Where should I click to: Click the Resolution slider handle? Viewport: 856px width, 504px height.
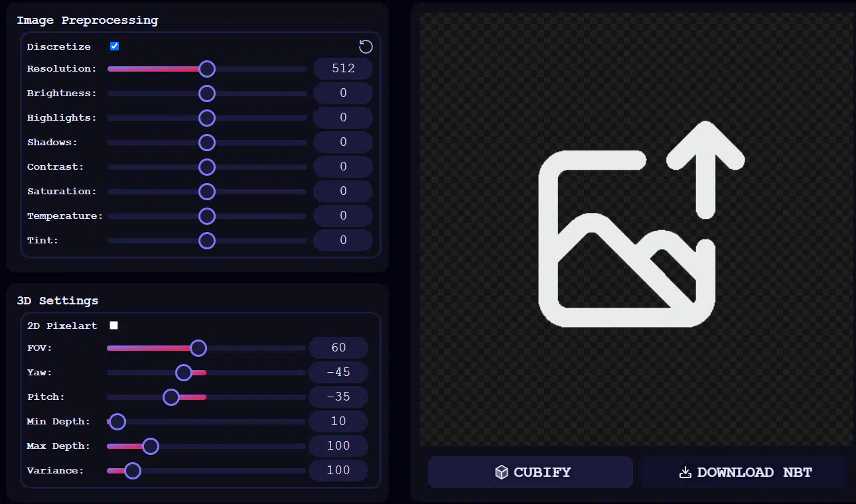click(207, 69)
